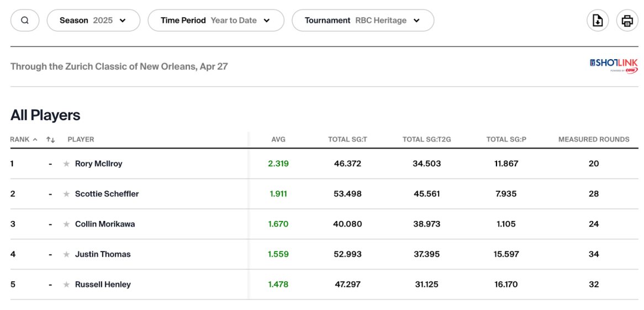
Task: Click the rank movement arrows icon
Action: point(50,140)
